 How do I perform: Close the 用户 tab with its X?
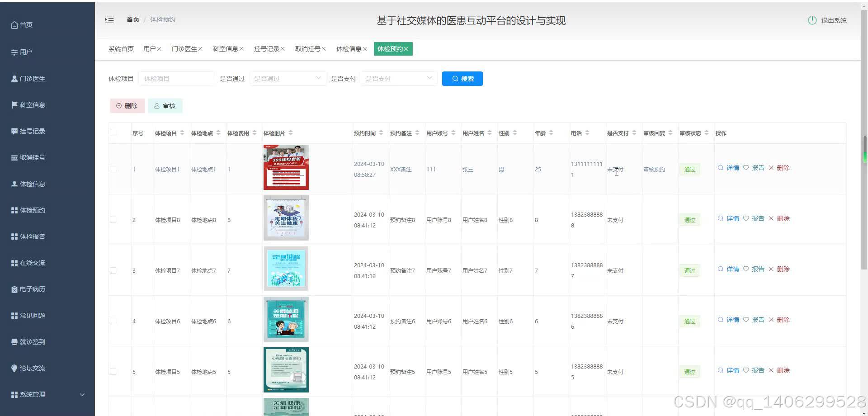(159, 49)
